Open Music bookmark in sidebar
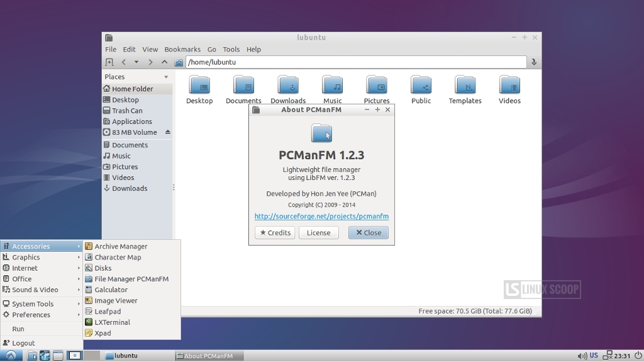The height and width of the screenshot is (362, 644). [137, 156]
